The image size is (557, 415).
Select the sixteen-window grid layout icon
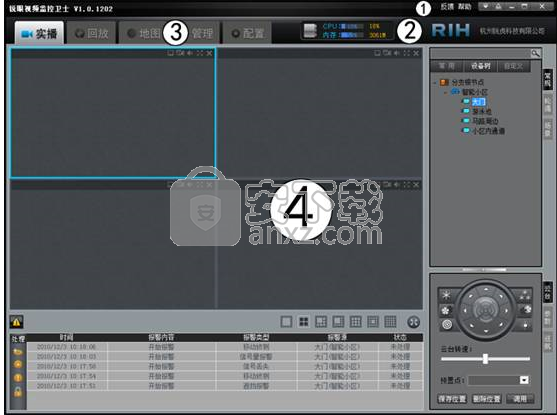coord(390,322)
